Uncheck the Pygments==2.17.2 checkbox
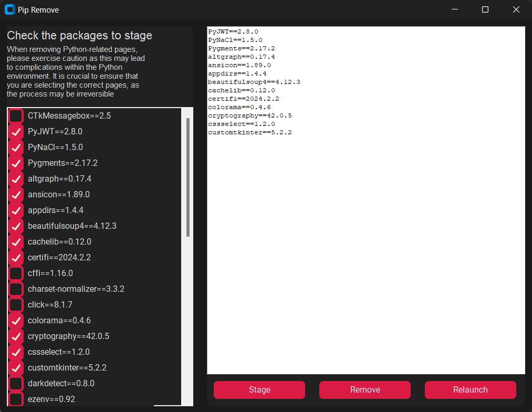The width and height of the screenshot is (532, 412). coord(16,163)
